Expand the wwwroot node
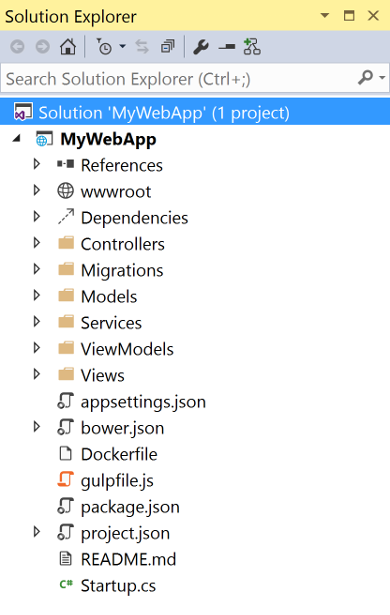 tap(37, 191)
